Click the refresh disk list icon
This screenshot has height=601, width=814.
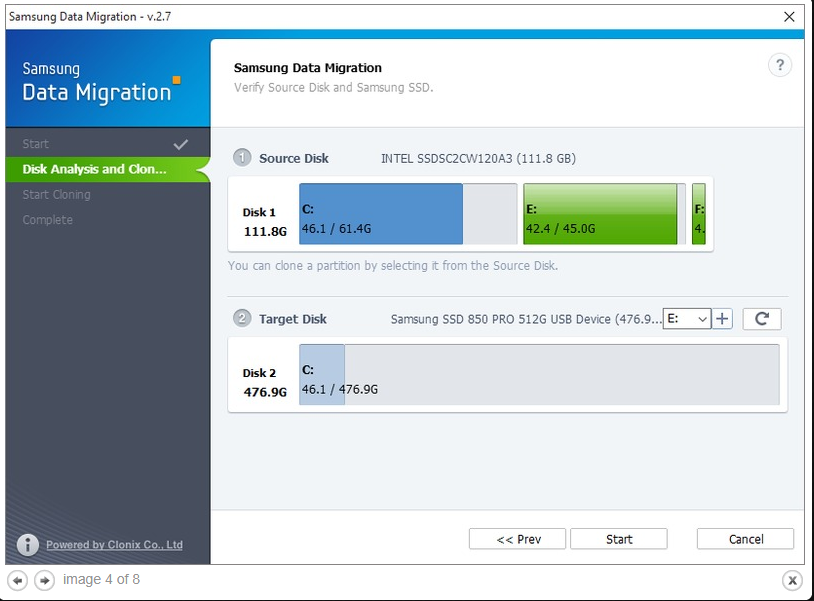[x=762, y=319]
